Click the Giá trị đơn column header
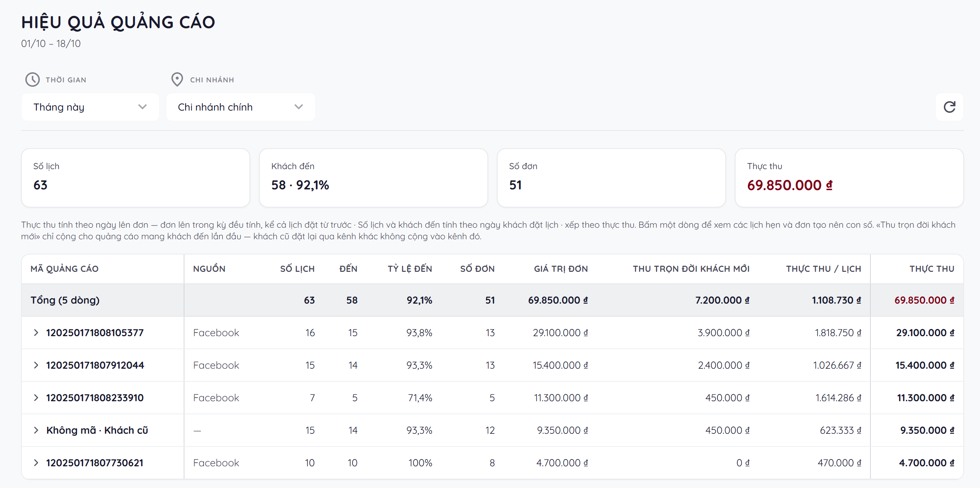The image size is (980, 488). pos(561,269)
